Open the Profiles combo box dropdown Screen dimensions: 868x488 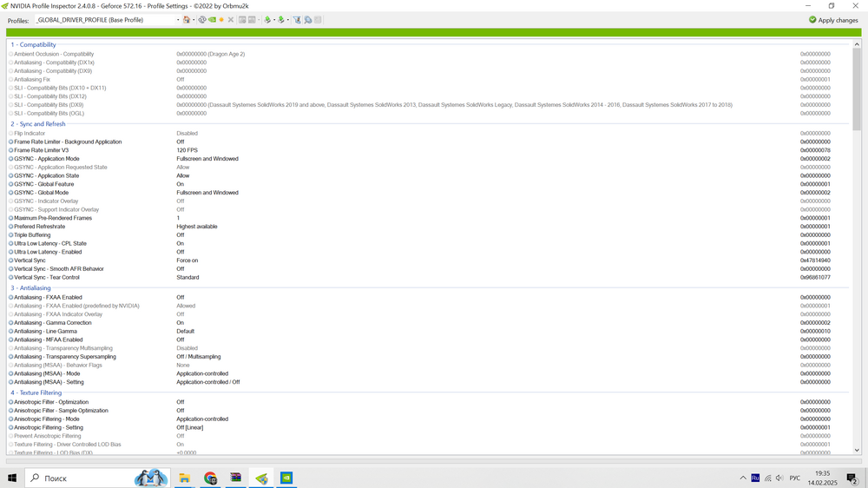pyautogui.click(x=178, y=20)
